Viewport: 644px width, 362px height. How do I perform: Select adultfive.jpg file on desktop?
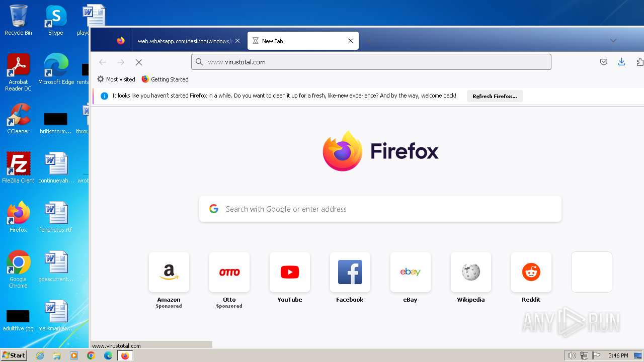point(18,319)
